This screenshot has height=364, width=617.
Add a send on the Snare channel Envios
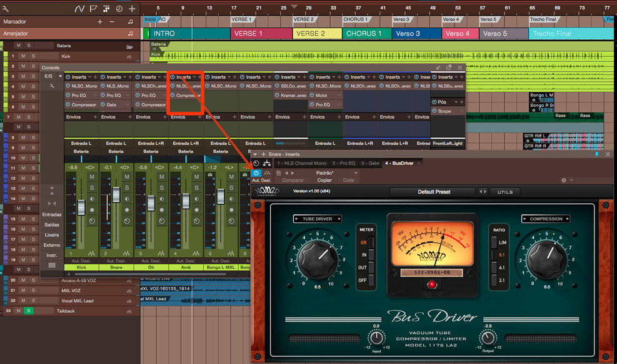click(x=130, y=117)
